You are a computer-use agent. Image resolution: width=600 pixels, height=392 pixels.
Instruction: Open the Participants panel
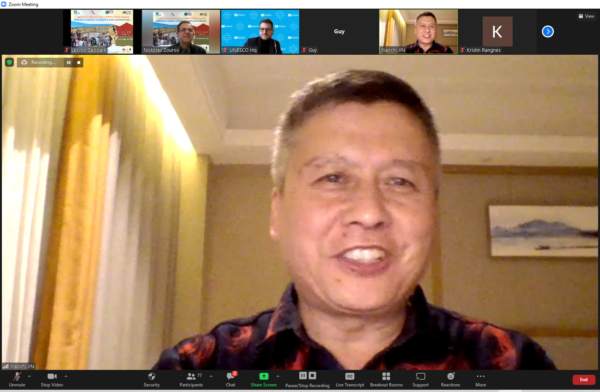pos(191,379)
